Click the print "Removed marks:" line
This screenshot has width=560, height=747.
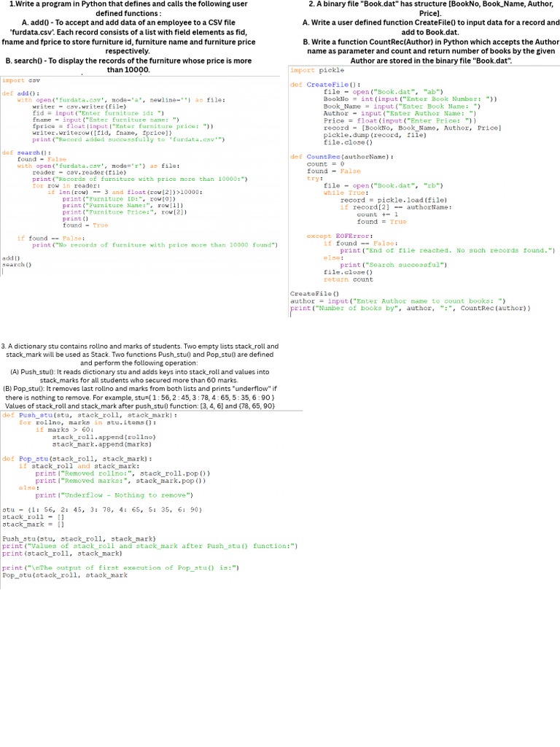coord(121,481)
